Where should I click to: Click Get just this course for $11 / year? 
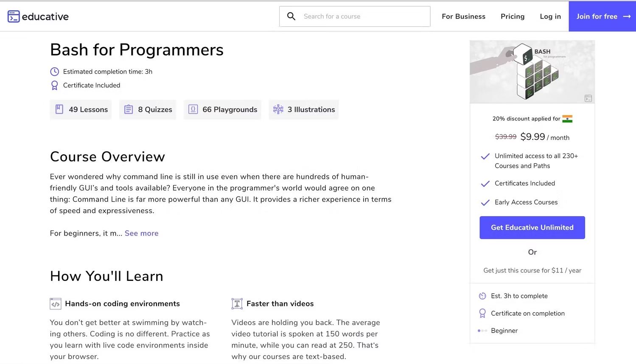pos(532,270)
